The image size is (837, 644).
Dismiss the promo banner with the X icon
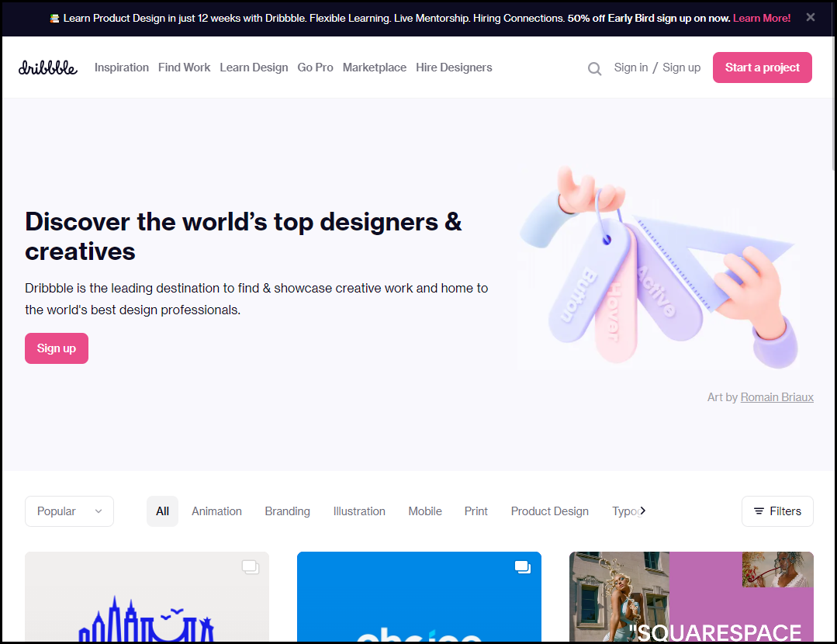tap(810, 17)
